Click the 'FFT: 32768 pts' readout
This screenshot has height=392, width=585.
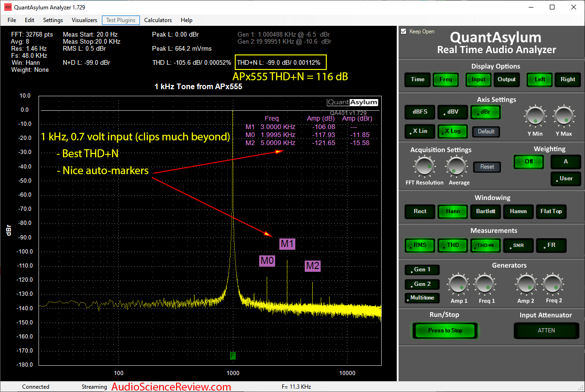click(x=32, y=34)
